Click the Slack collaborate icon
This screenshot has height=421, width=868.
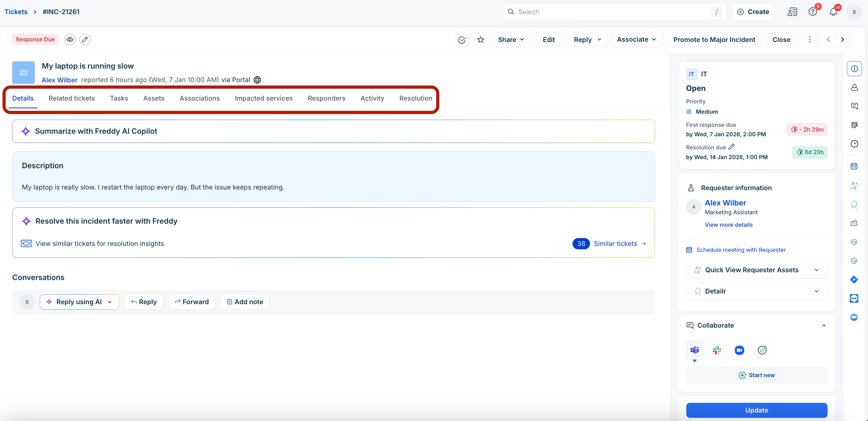717,350
